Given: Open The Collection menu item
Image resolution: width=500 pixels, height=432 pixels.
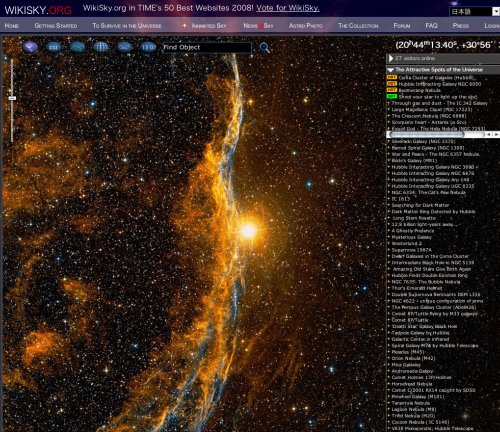Looking at the screenshot, I should tap(358, 26).
